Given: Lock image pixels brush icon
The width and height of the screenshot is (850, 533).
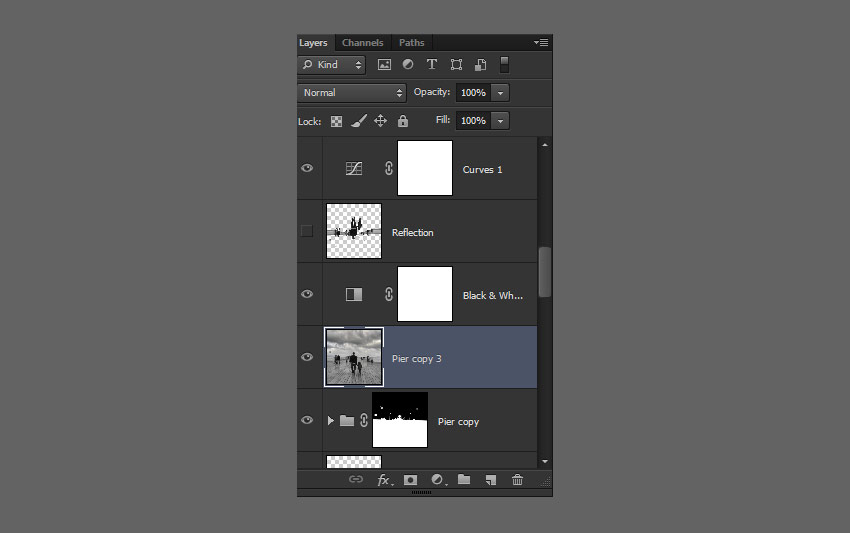Looking at the screenshot, I should coord(358,121).
